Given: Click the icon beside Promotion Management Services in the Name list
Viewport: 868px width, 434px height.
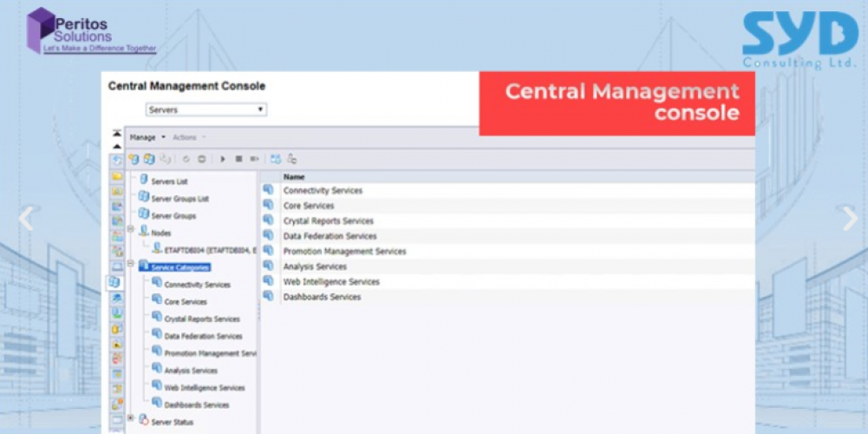Looking at the screenshot, I should [x=269, y=251].
